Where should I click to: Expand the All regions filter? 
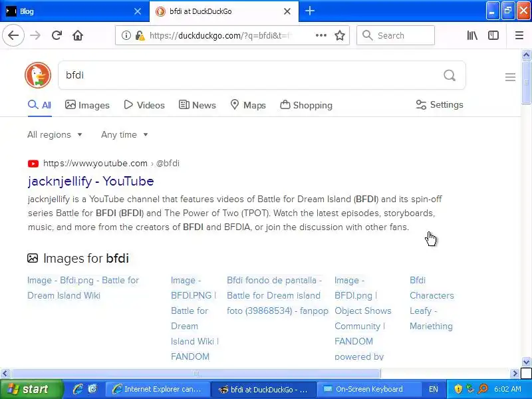pyautogui.click(x=55, y=135)
